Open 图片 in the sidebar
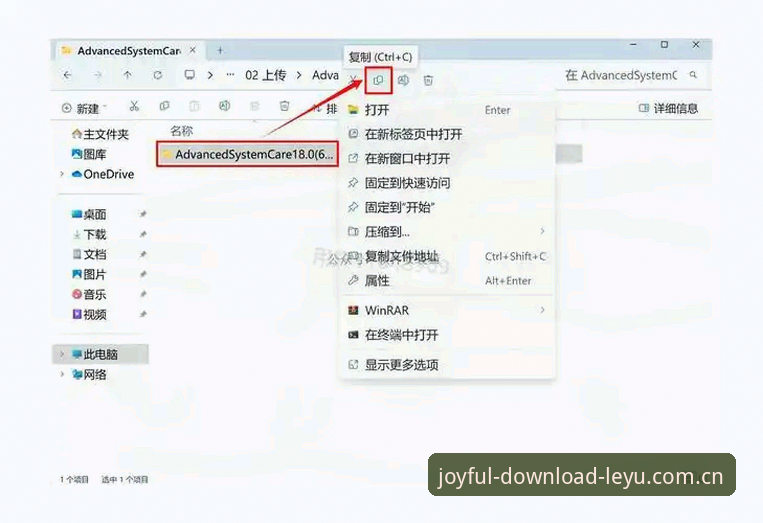 click(89, 274)
